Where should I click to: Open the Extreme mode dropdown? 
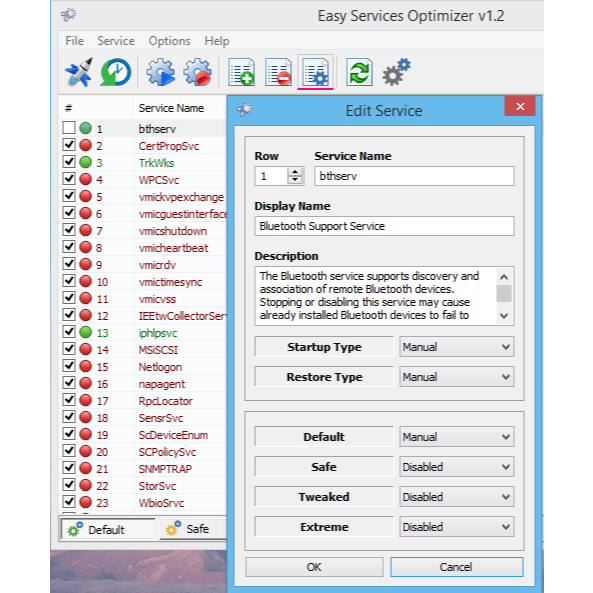click(456, 527)
